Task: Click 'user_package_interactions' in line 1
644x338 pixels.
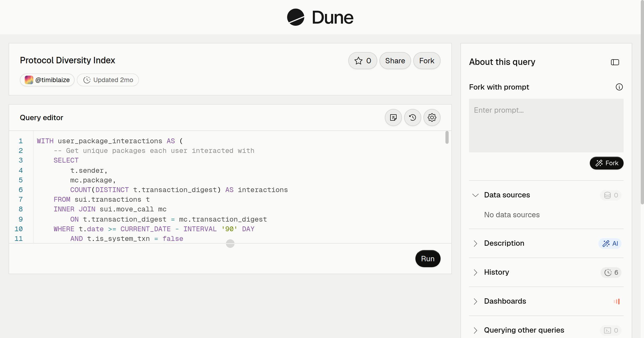Action: pyautogui.click(x=110, y=141)
